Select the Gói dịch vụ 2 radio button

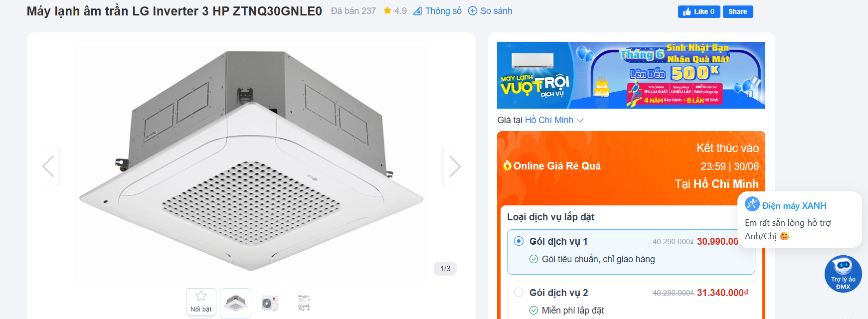(519, 293)
